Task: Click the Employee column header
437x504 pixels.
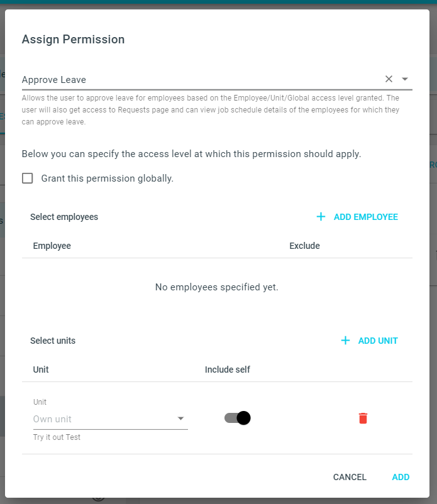Action: [x=52, y=246]
